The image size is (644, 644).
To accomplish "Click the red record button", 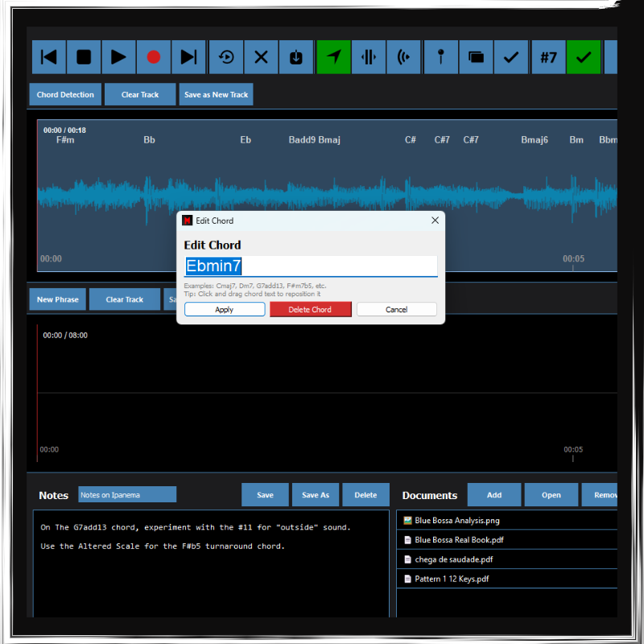I will tap(154, 57).
